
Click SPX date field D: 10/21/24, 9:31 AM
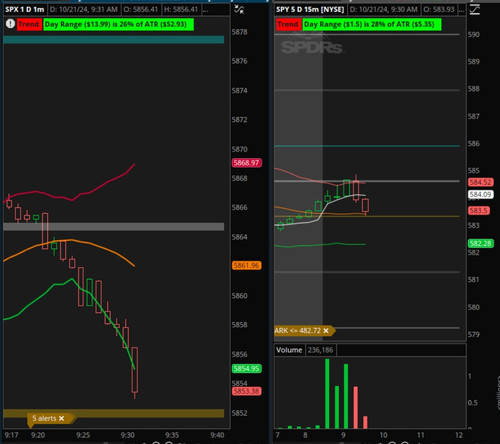84,9
